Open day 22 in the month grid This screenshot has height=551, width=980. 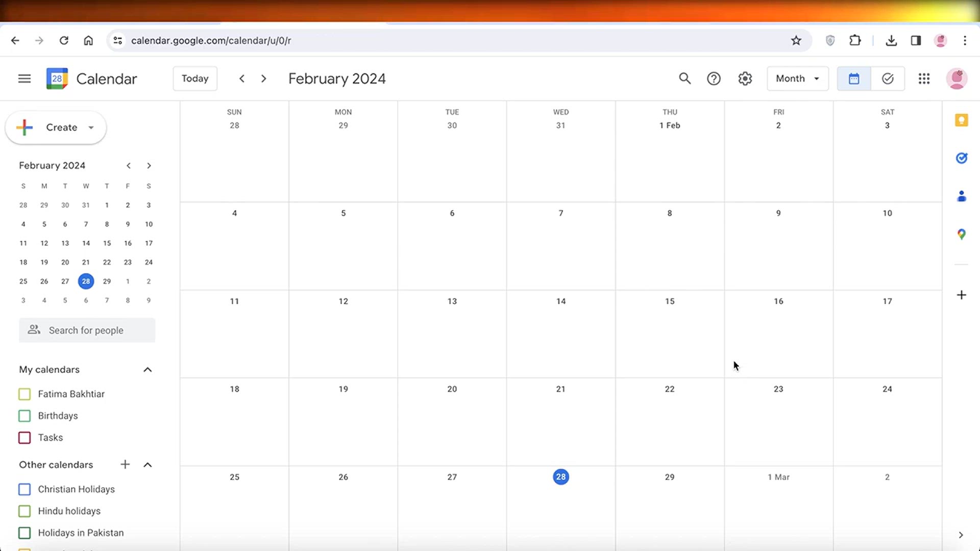point(669,389)
